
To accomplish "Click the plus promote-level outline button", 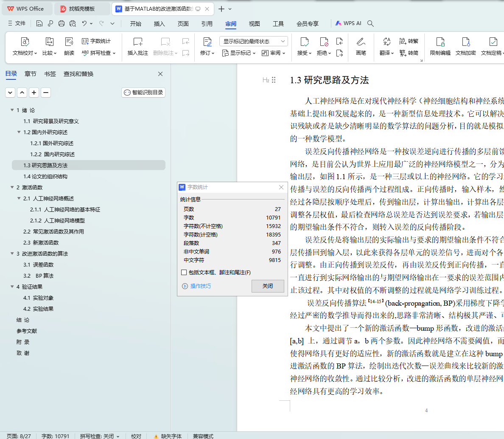I will coord(34,93).
